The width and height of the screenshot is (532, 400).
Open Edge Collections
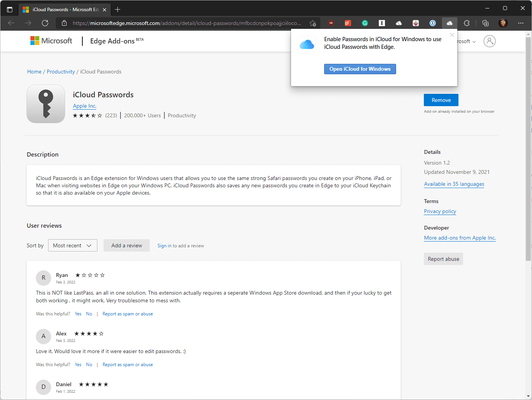coord(485,23)
